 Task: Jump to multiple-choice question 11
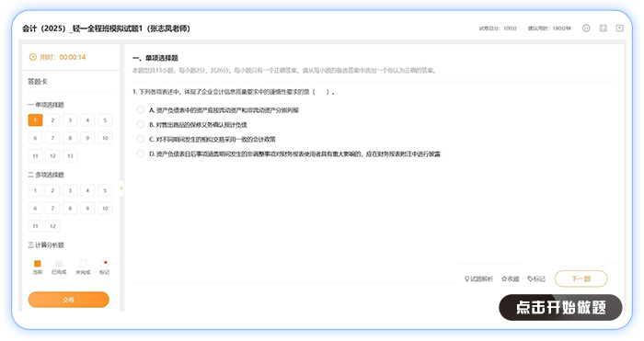(35, 226)
